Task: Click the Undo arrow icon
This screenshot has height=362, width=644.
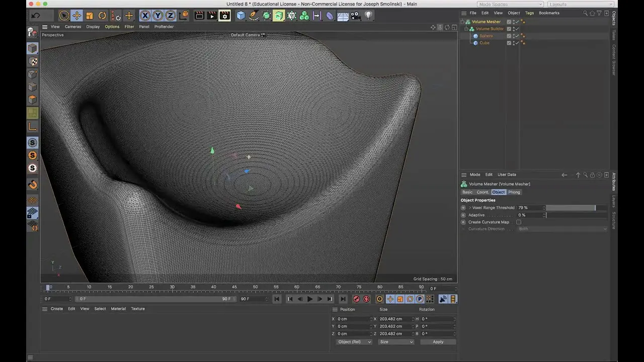Action: click(x=35, y=16)
